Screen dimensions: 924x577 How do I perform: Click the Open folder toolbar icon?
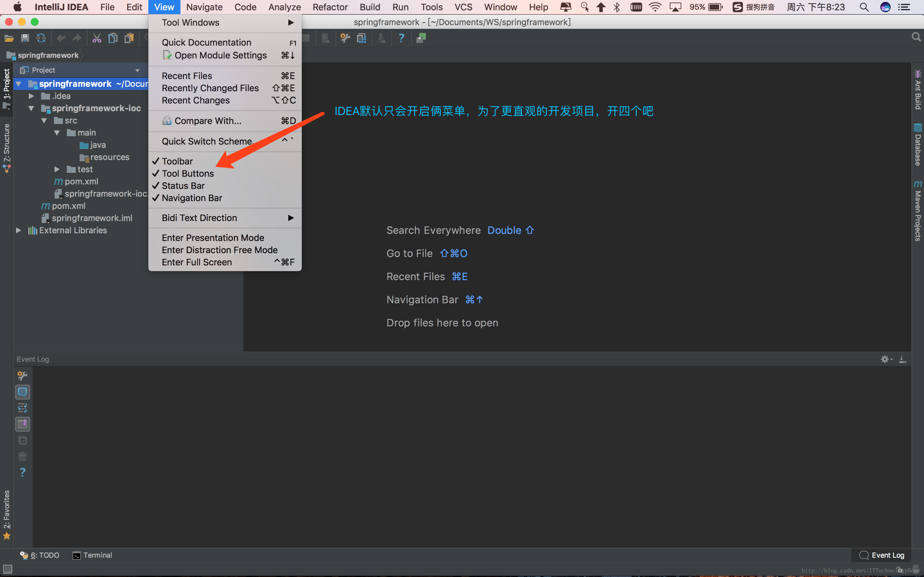[x=9, y=38]
